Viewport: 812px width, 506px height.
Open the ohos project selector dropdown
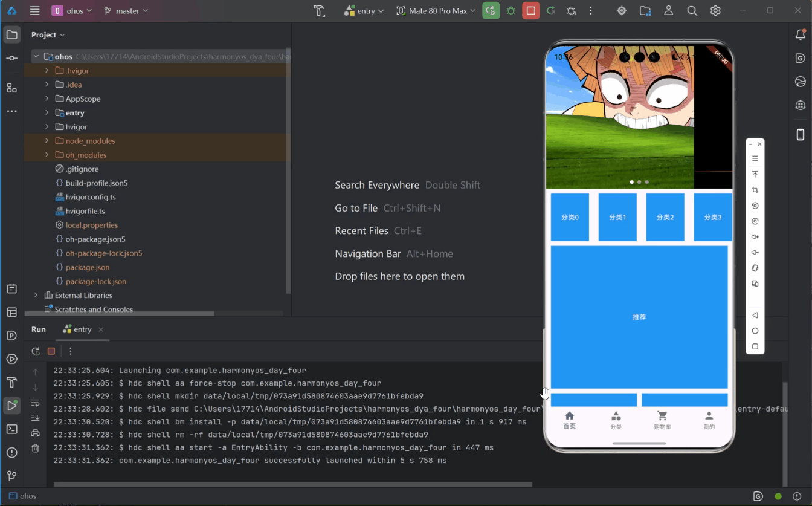coord(72,11)
